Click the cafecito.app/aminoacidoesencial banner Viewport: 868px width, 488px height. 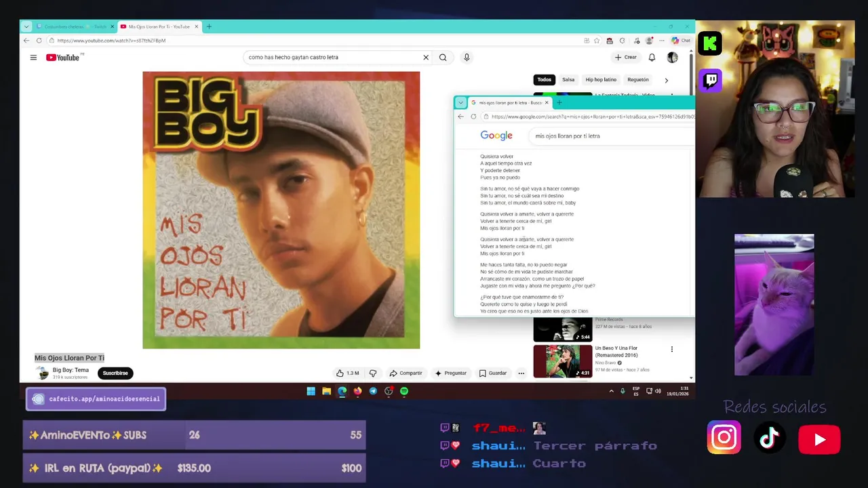coord(96,399)
